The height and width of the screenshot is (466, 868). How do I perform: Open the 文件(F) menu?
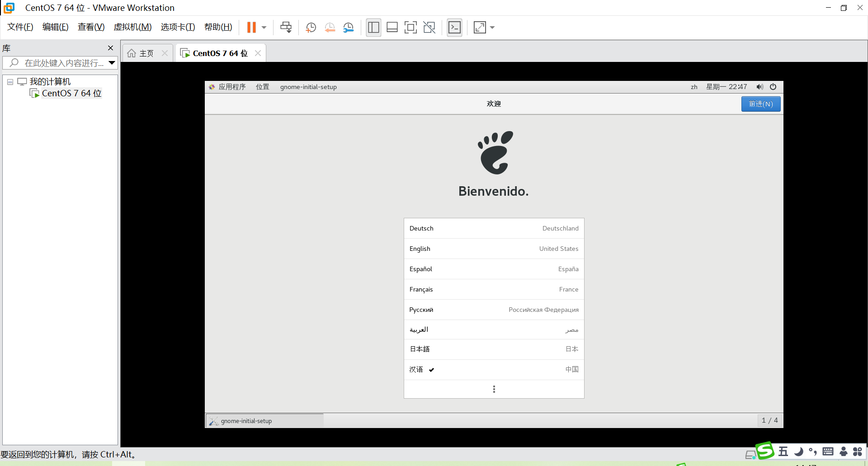point(20,27)
